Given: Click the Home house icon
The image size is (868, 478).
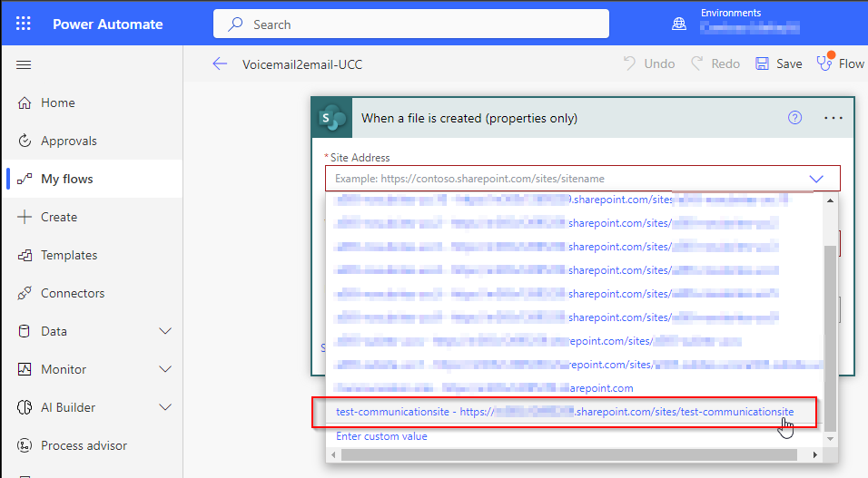Looking at the screenshot, I should coord(25,102).
